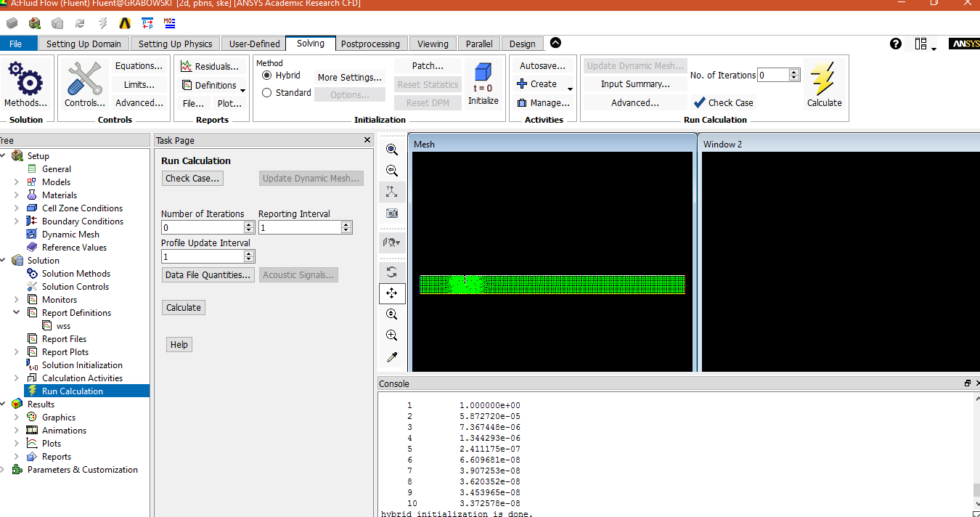Click the axes orientation view icon

coord(392,192)
